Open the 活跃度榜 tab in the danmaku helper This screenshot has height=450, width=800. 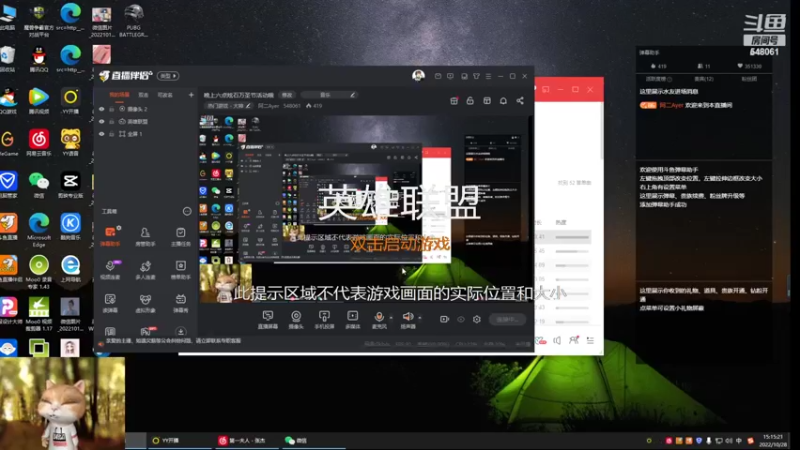point(659,79)
